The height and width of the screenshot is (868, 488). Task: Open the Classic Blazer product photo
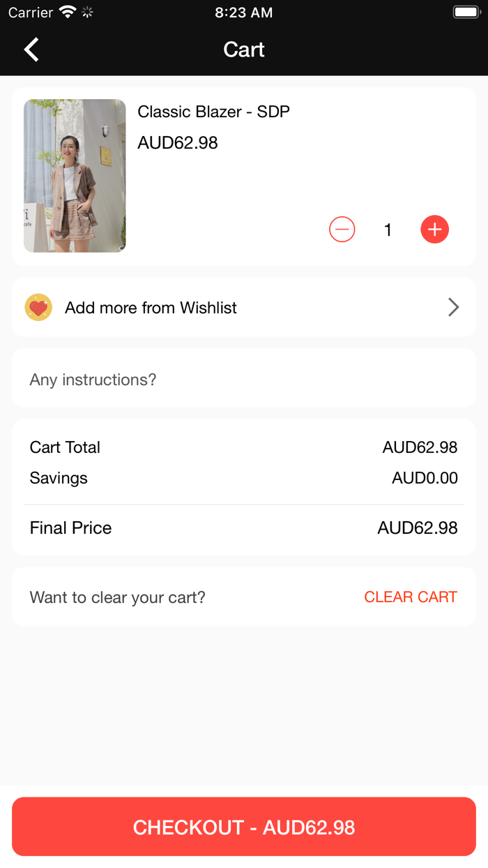75,176
